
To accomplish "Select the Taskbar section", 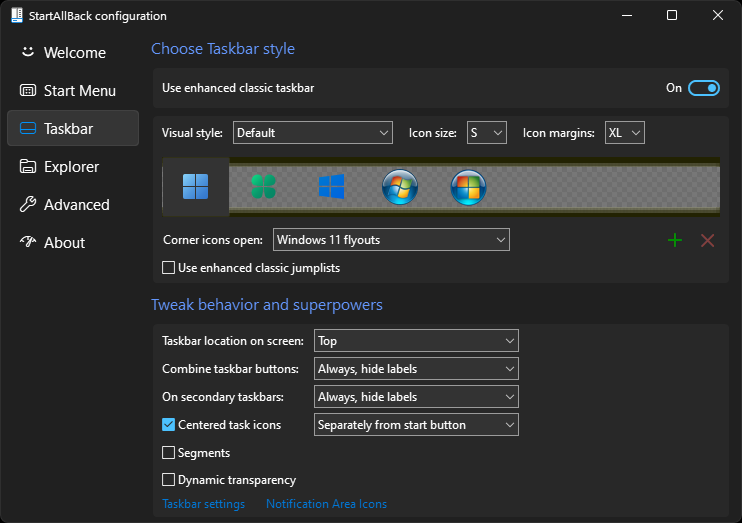I will point(73,128).
